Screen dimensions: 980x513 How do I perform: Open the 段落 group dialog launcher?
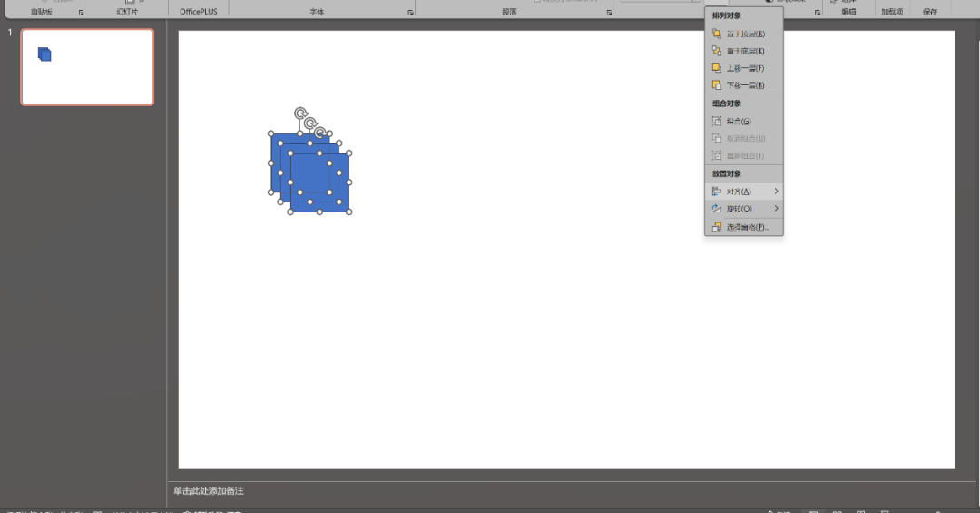pos(608,13)
